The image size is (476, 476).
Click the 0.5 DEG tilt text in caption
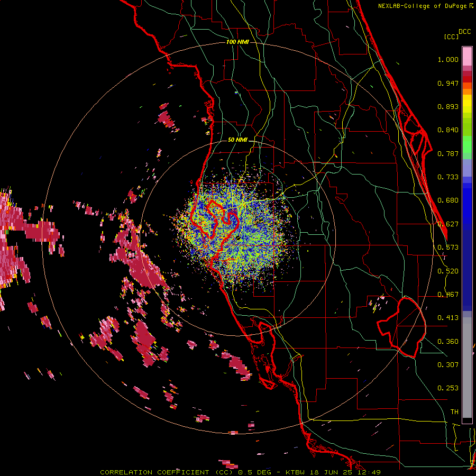tap(254, 472)
